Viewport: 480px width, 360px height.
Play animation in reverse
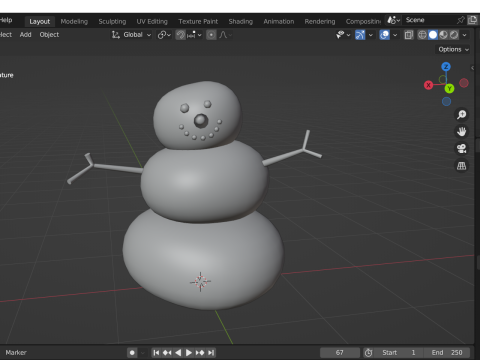point(178,353)
